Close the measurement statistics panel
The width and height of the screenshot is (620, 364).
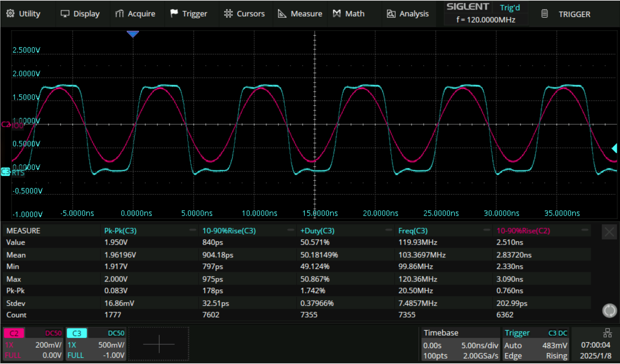coord(609,232)
